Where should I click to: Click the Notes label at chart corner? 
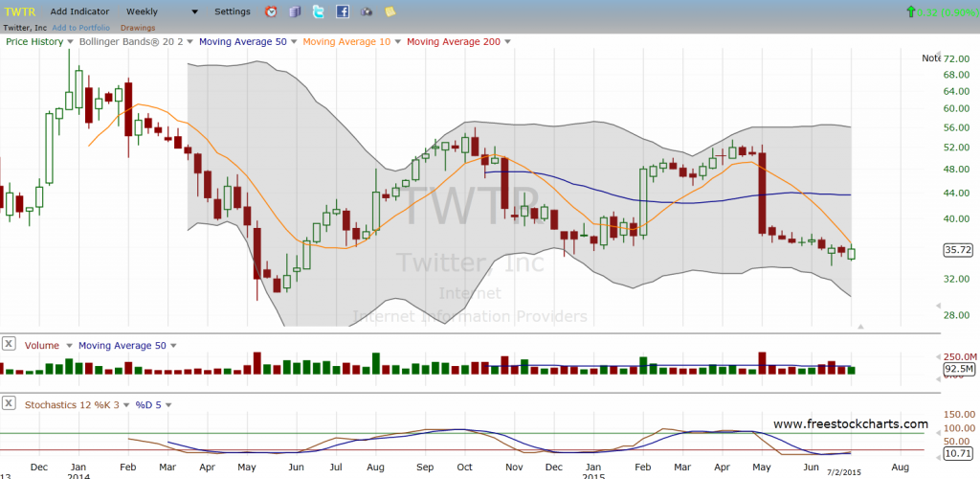931,58
